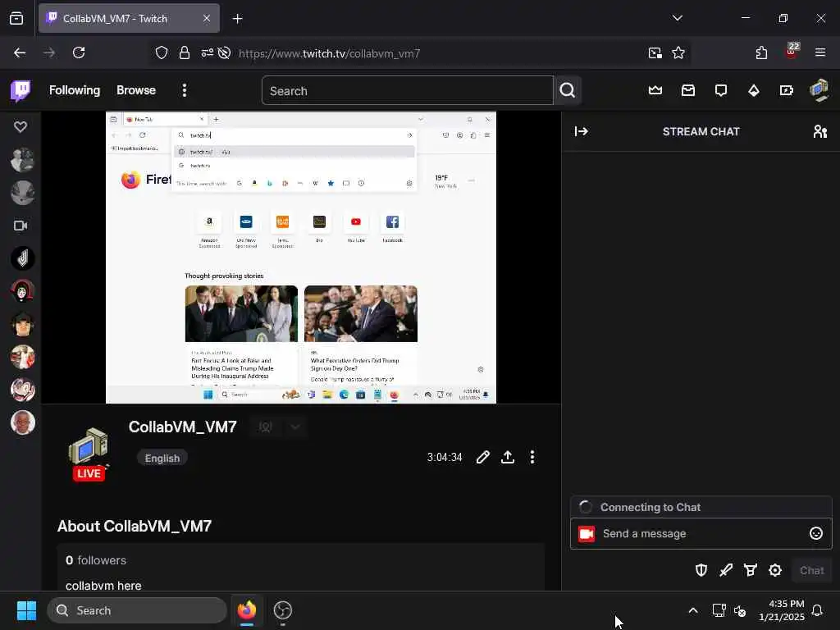The width and height of the screenshot is (840, 630).
Task: Go to Following tab
Action: [x=75, y=90]
